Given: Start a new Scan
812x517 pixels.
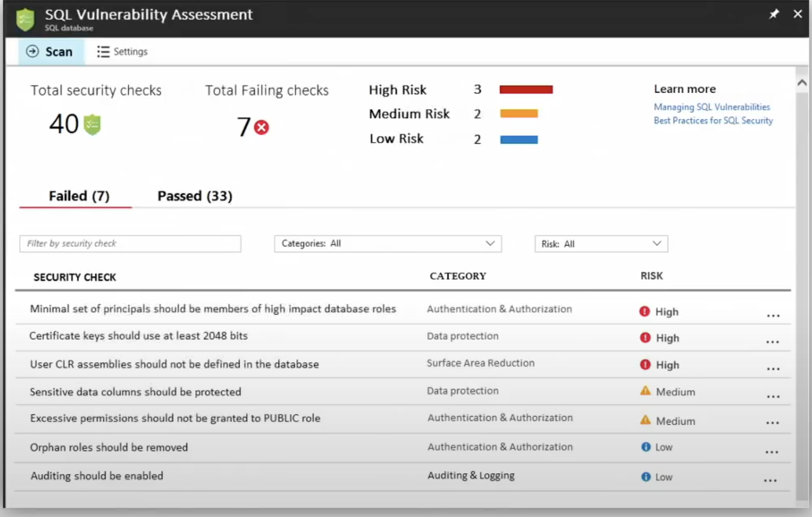Looking at the screenshot, I should pyautogui.click(x=51, y=51).
